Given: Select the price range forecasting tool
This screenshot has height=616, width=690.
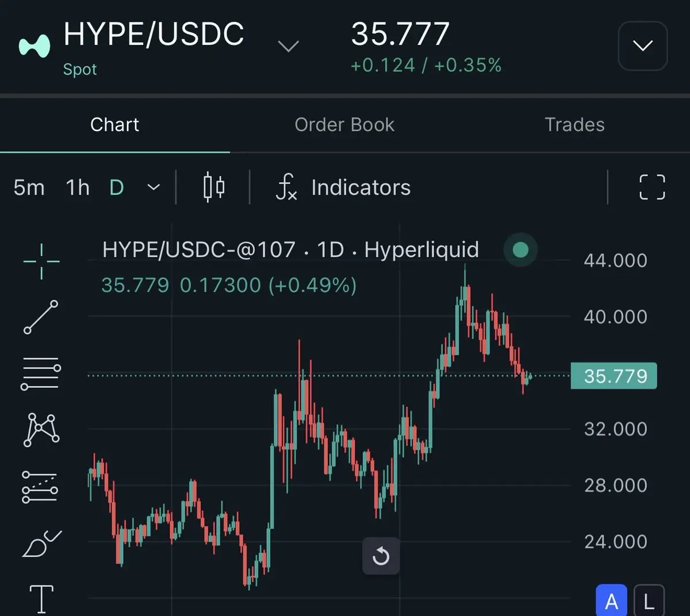Looking at the screenshot, I should pyautogui.click(x=40, y=487).
